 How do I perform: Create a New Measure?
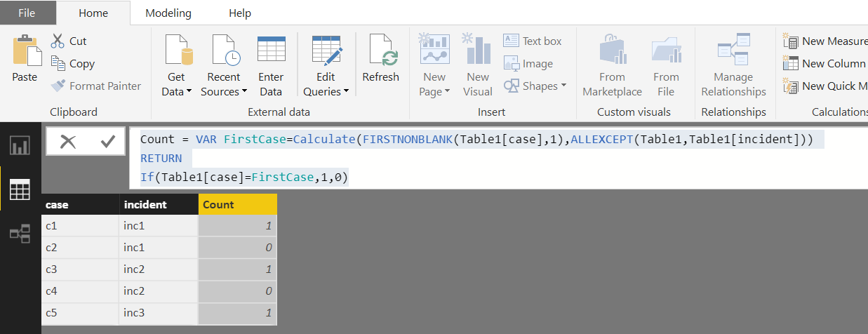point(825,41)
